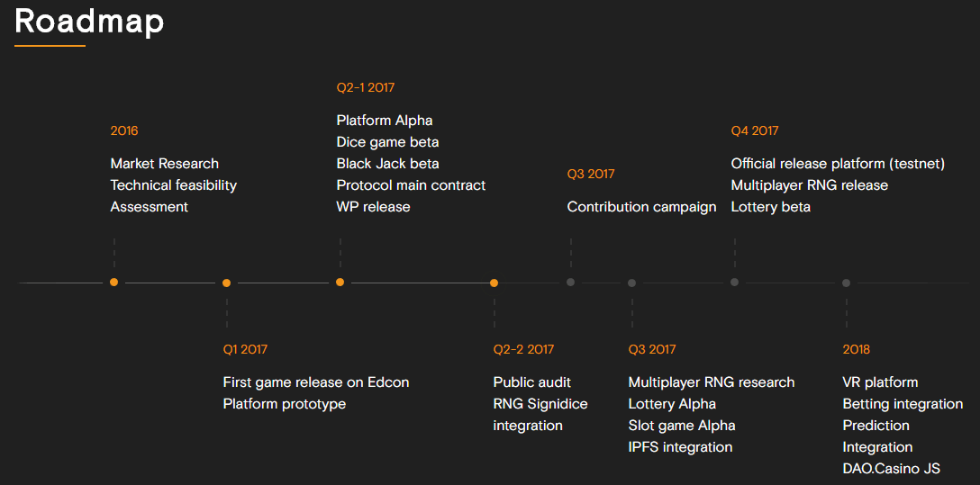Click the gray dot below Contribution campaign
The width and height of the screenshot is (980, 485).
tap(570, 283)
